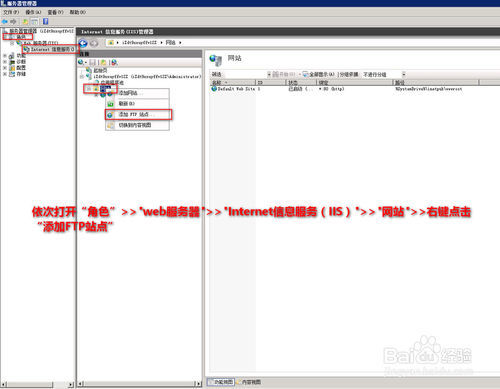Click the Delete connection icon in Connections toolbar

114,62
